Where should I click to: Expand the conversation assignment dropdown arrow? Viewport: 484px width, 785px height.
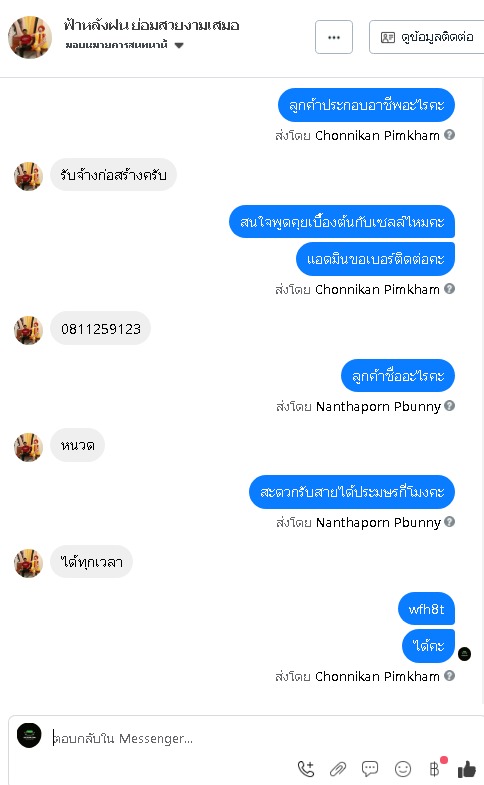coord(179,46)
